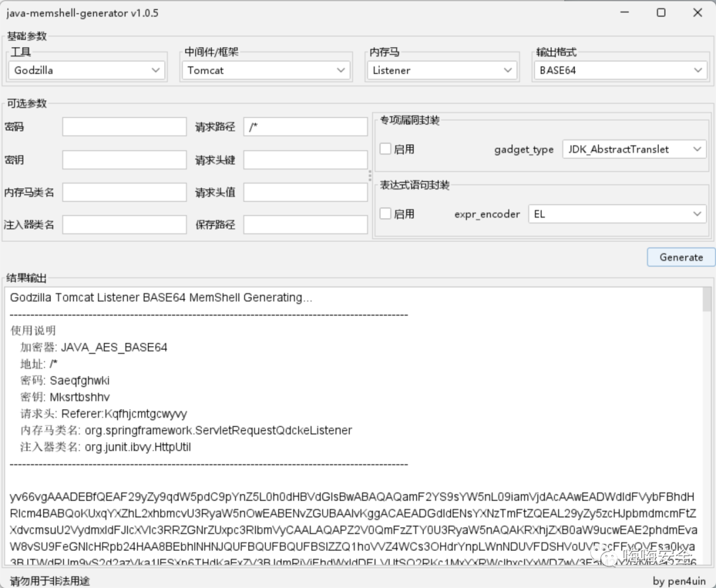Click org.springframework.ServletRequestQdckeListener class name text
This screenshot has width=716, height=588.
tap(218, 430)
